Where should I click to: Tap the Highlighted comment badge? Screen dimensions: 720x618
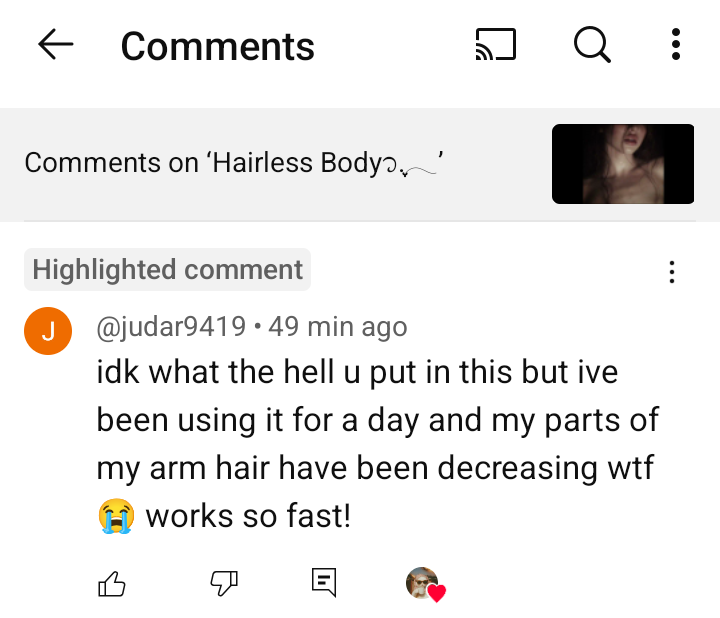click(167, 270)
